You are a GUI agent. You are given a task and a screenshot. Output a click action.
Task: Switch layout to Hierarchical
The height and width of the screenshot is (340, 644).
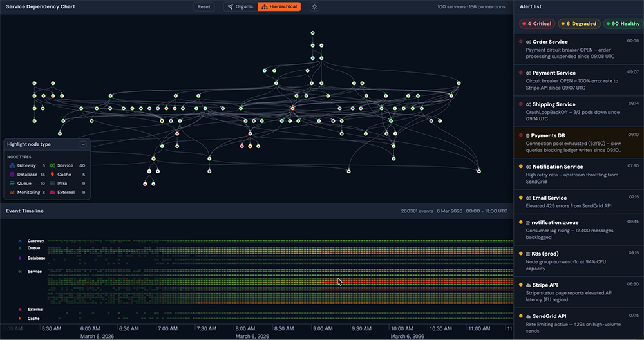pyautogui.click(x=279, y=6)
